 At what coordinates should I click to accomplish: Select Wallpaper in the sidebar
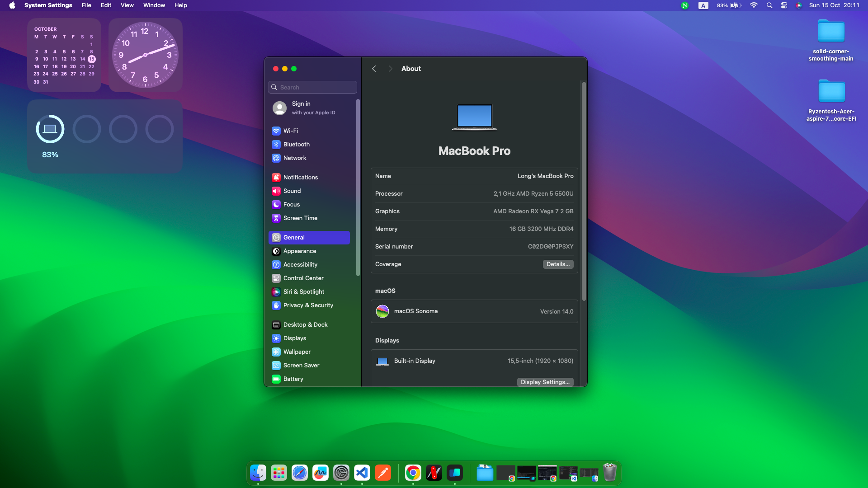click(297, 352)
